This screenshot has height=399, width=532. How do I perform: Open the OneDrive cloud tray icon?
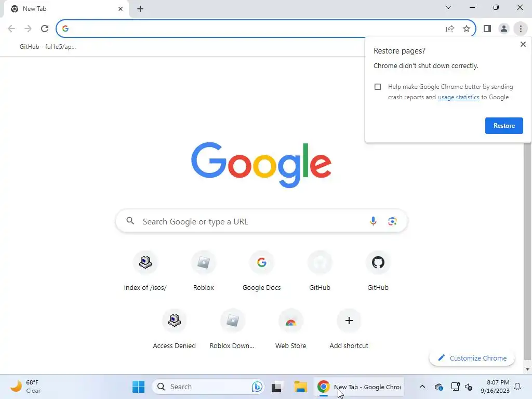(438, 387)
